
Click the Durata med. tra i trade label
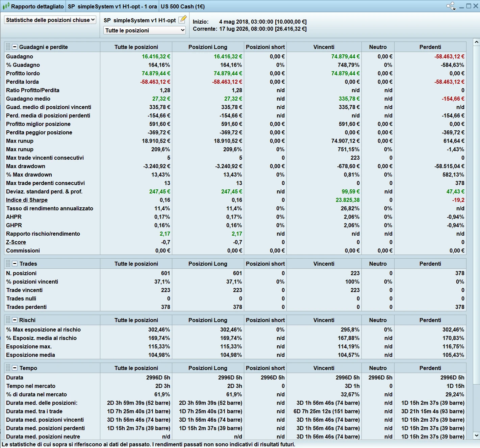coord(34,411)
